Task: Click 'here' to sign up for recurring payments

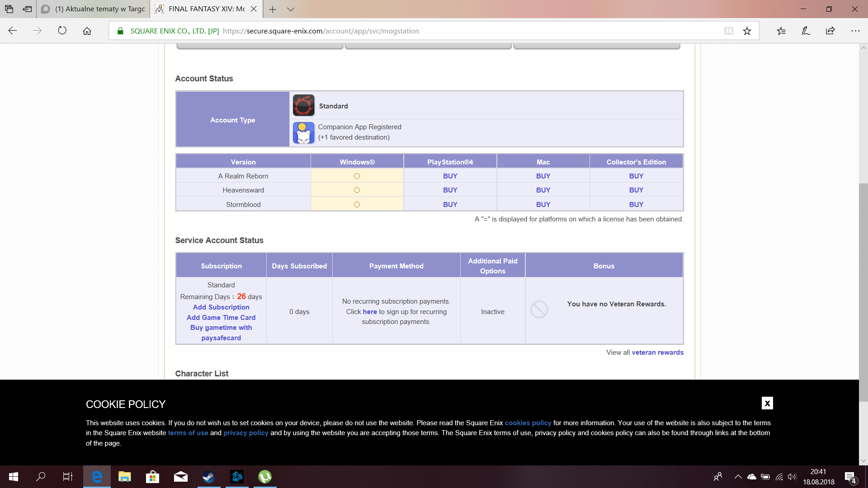Action: (369, 311)
